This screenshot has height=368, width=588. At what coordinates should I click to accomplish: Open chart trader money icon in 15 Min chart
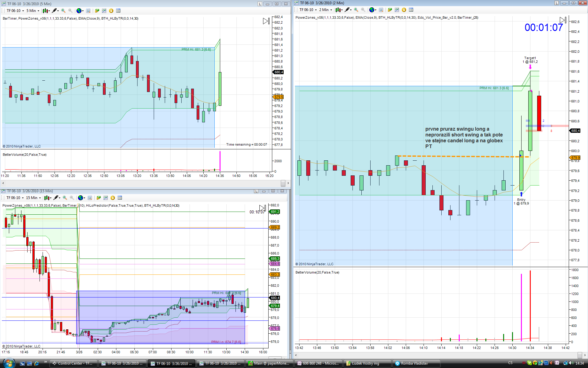coord(113,198)
